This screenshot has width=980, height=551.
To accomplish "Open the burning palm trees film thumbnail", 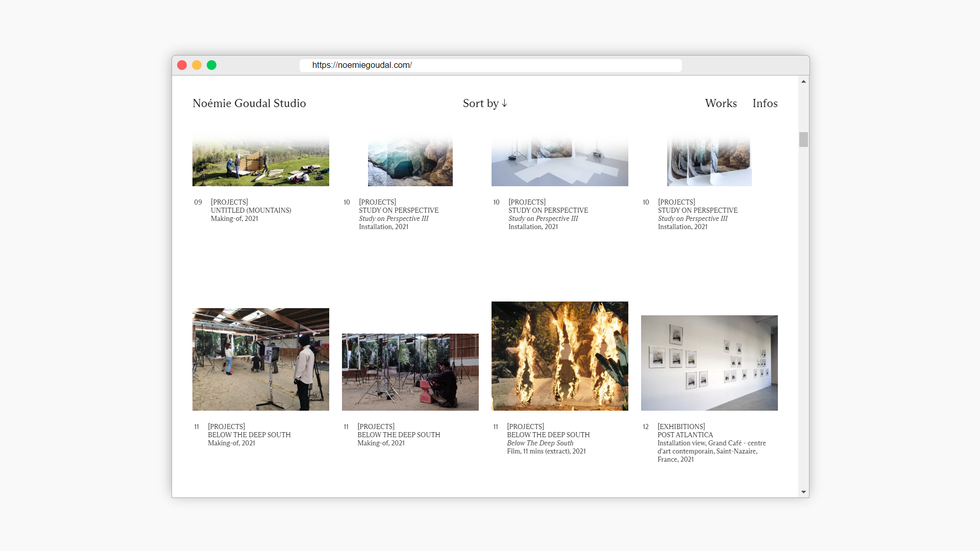I will pyautogui.click(x=559, y=356).
